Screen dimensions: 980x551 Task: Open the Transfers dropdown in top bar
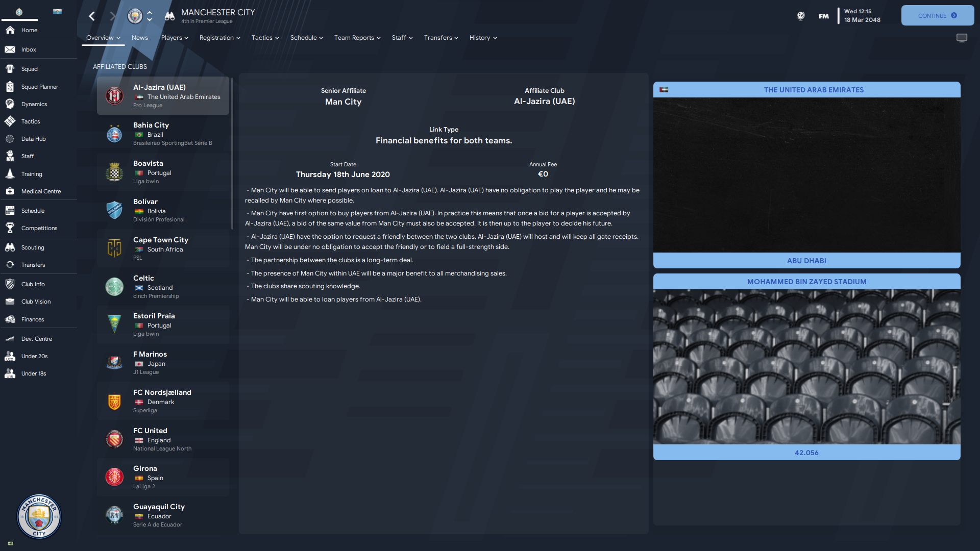click(x=441, y=38)
